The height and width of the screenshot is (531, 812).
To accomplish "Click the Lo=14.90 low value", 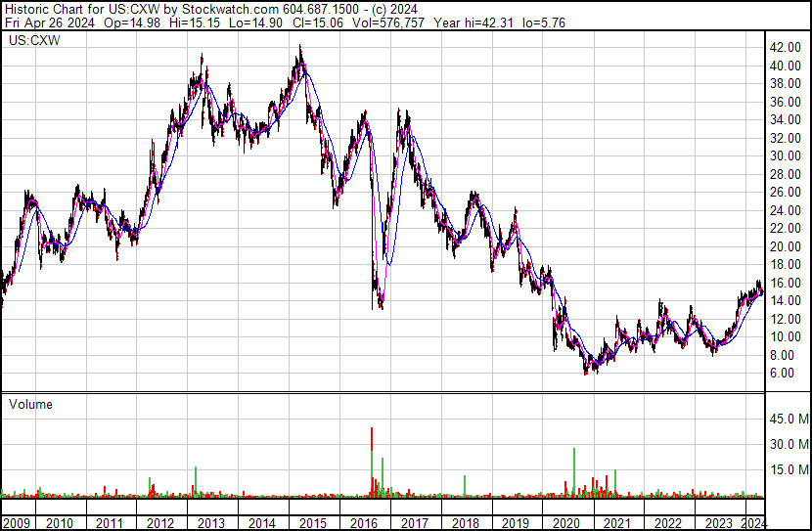I will point(255,22).
